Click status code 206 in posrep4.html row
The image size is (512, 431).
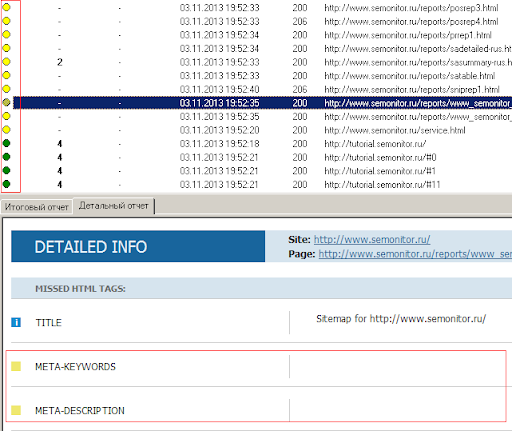click(300, 21)
